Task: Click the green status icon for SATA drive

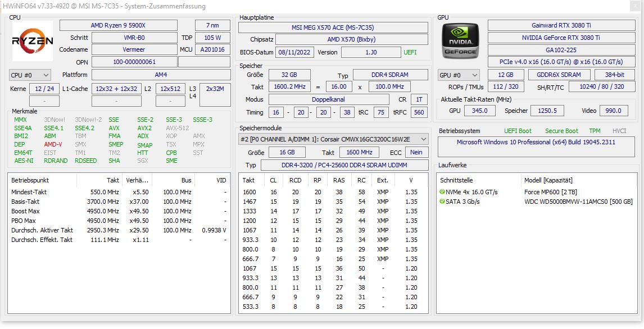Action: pyautogui.click(x=442, y=202)
